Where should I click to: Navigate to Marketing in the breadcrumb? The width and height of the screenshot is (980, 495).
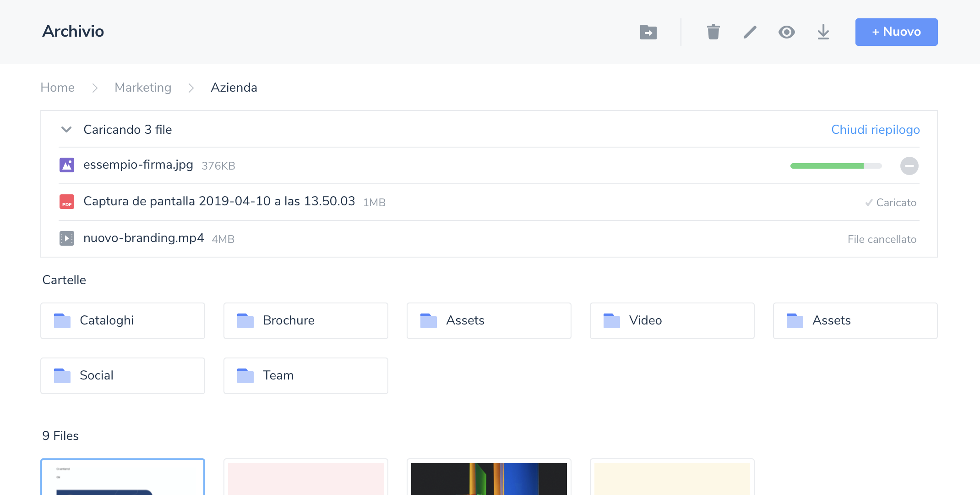pyautogui.click(x=143, y=88)
